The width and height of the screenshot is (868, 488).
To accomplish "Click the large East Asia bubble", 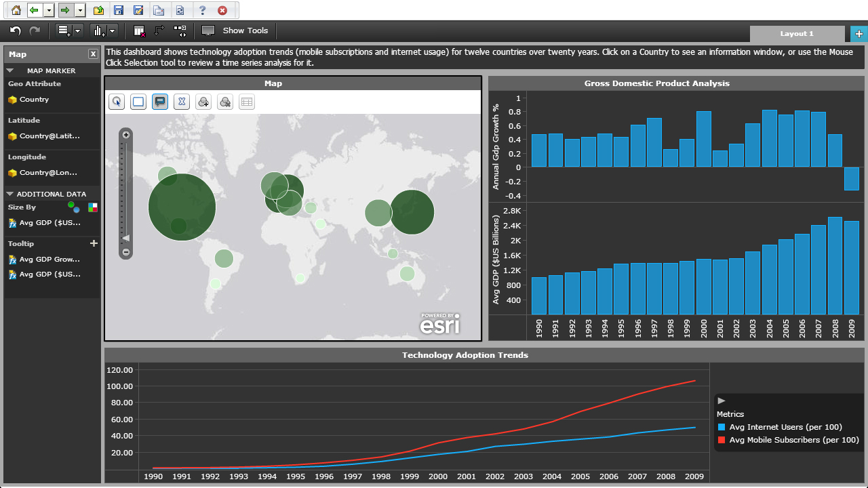I will (412, 212).
